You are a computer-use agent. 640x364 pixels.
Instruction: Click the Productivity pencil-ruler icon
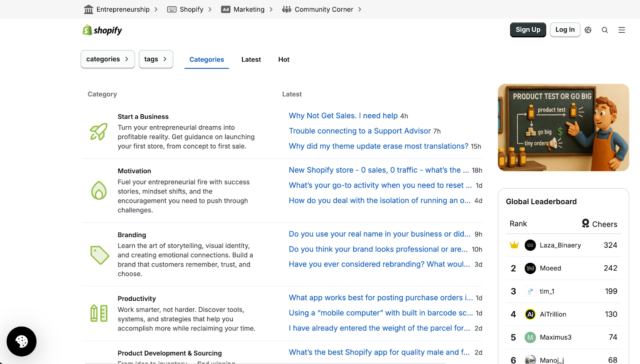[x=99, y=313]
